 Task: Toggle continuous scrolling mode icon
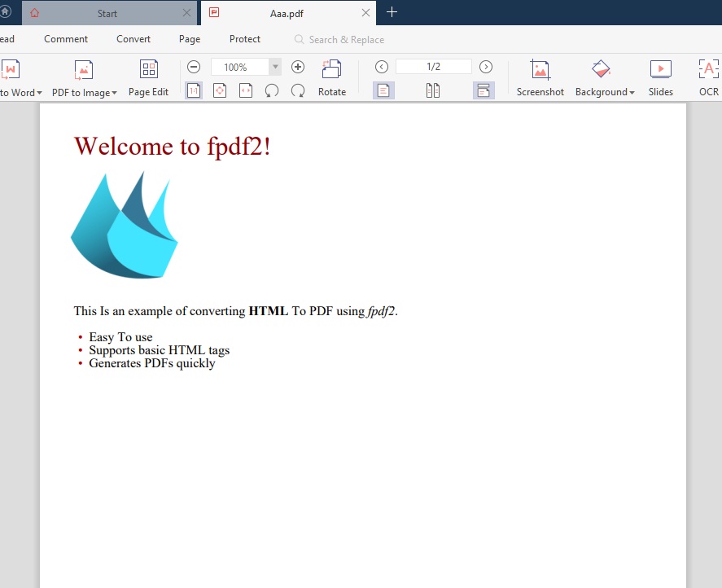coord(484,90)
